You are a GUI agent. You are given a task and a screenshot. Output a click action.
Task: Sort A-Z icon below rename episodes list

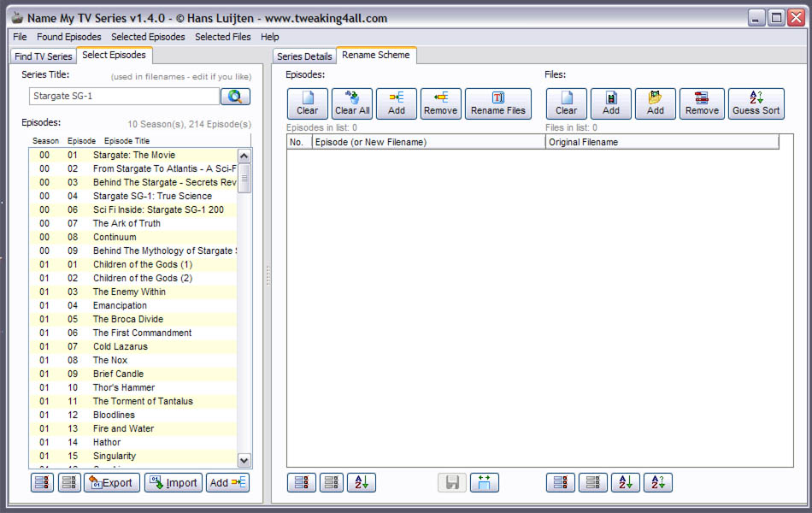click(x=362, y=482)
